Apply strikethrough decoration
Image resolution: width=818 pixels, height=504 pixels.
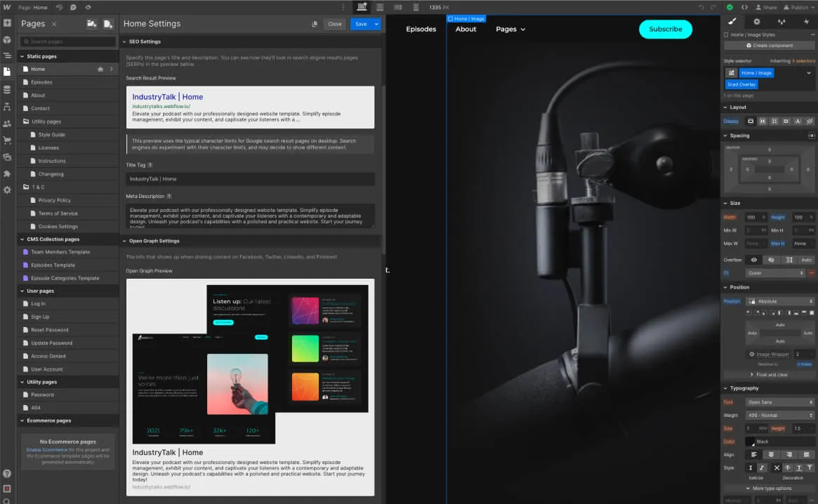(788, 468)
